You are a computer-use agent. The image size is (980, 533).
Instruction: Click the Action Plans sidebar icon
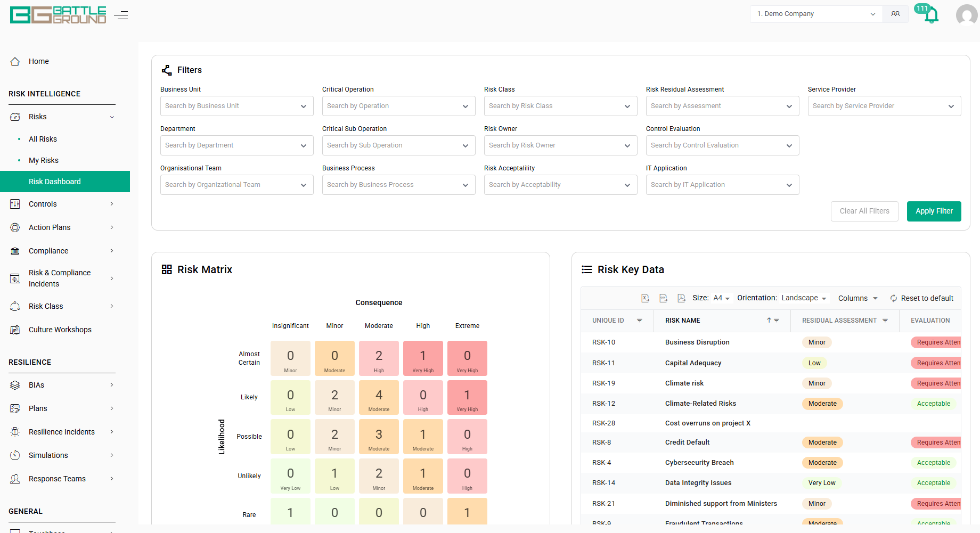(x=15, y=227)
